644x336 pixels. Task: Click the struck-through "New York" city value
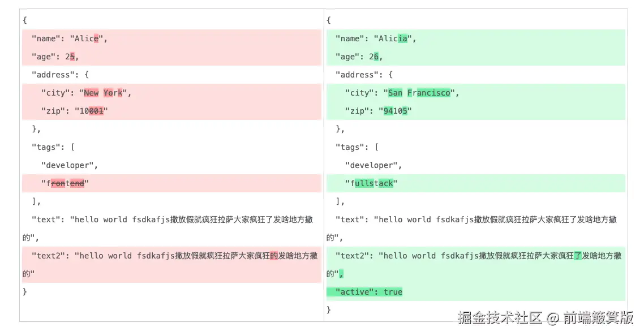tap(103, 93)
